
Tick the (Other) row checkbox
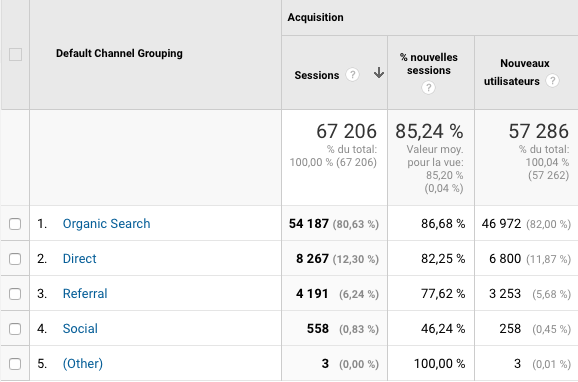coord(15,364)
